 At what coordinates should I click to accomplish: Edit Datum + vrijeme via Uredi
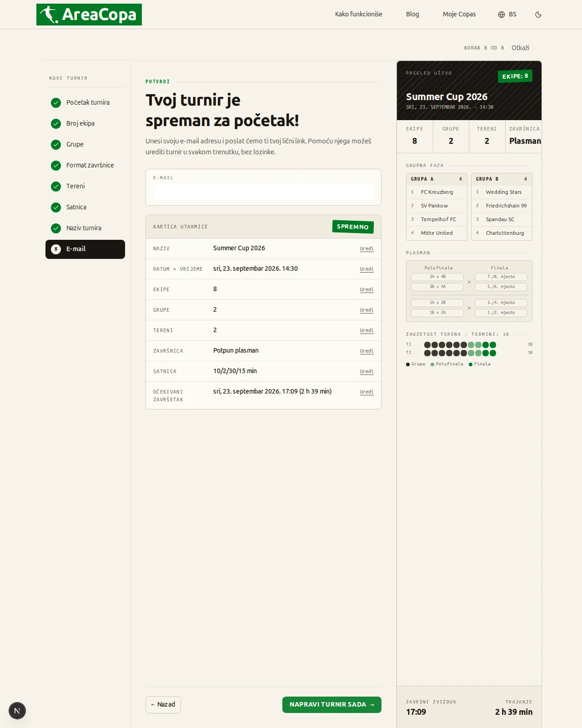coord(366,269)
